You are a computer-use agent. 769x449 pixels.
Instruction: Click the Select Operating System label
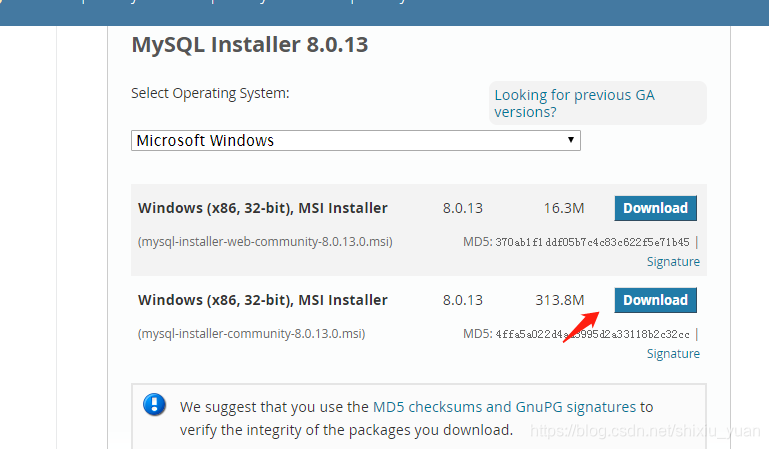(x=210, y=93)
